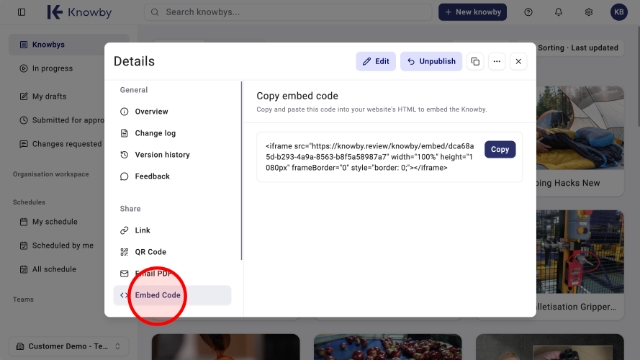
Task: Click the Organisation workspace heading
Action: click(x=51, y=174)
